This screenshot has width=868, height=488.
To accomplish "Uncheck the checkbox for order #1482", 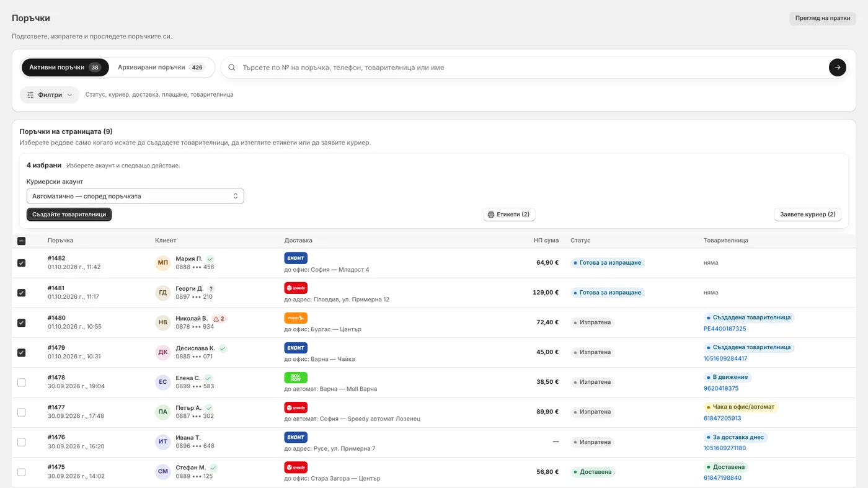I will pos(22,263).
